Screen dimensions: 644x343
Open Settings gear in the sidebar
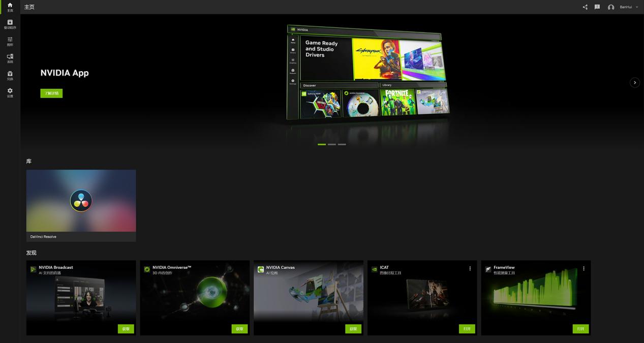[10, 92]
